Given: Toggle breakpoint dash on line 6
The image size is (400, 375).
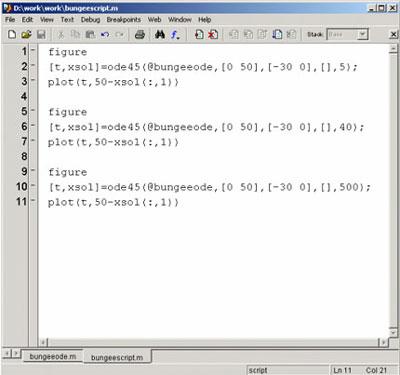Looking at the screenshot, I should [x=33, y=126].
